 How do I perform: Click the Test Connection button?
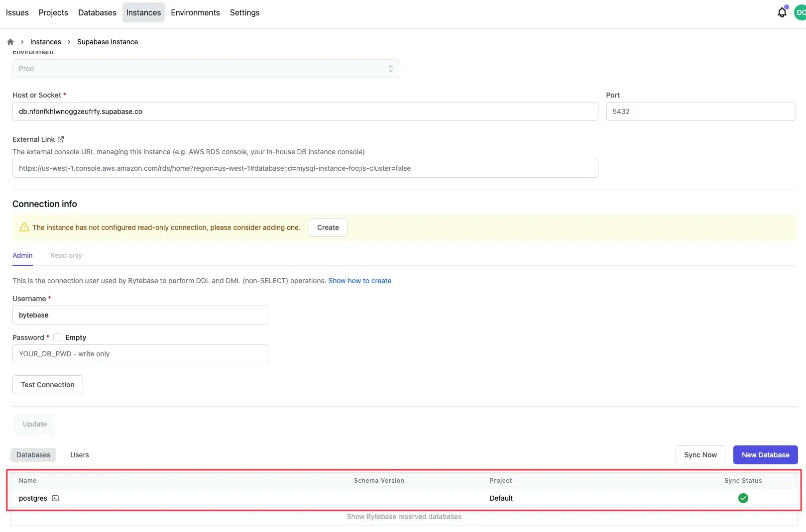pos(47,384)
